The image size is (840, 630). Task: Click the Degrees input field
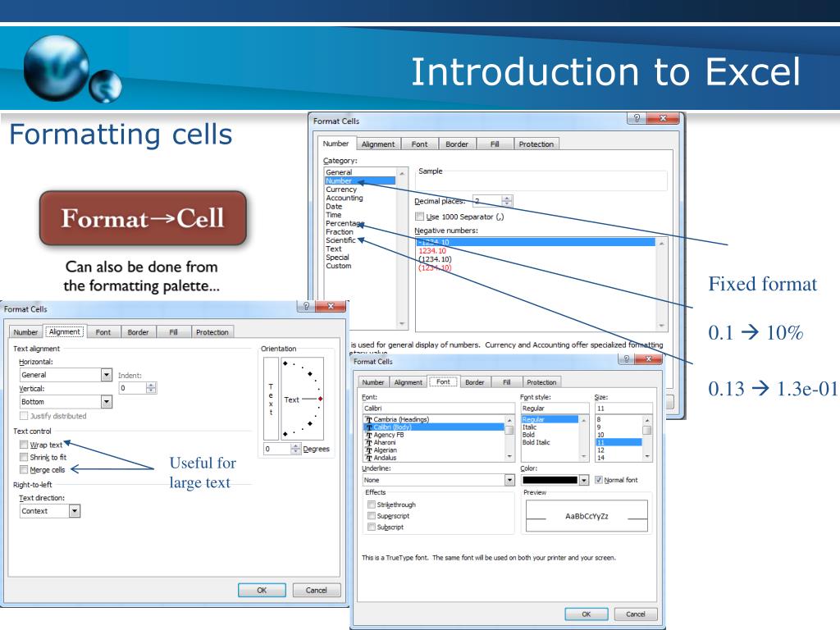tap(277, 449)
